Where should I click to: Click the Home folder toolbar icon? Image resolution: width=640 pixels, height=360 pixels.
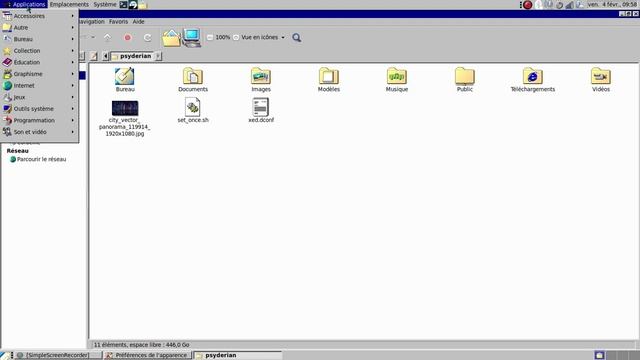171,38
